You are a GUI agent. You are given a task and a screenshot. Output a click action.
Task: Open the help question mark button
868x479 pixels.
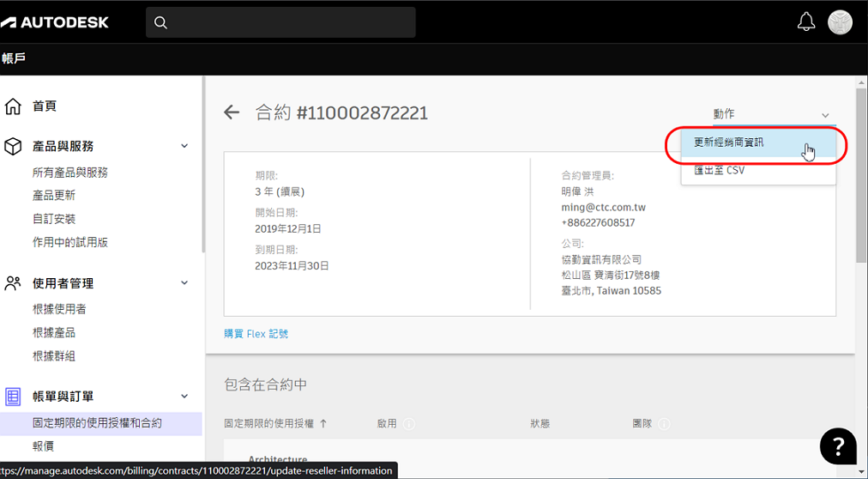[x=838, y=446]
